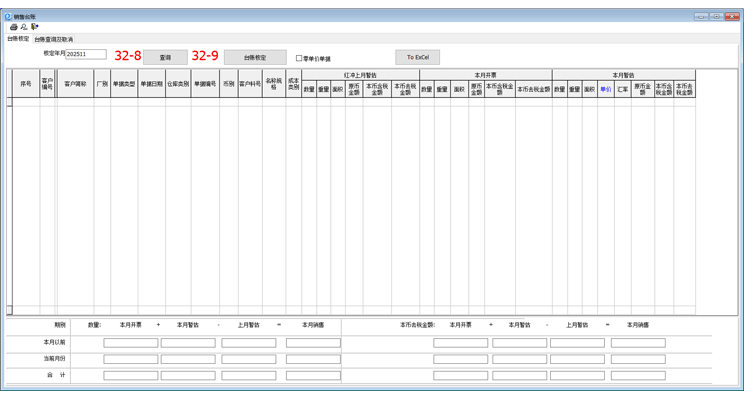Click the app icon in the title bar
Screen dimensions: 744x402
[x=9, y=16]
